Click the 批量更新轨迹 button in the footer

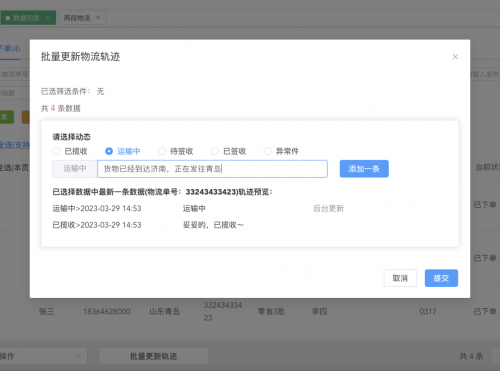coord(153,356)
